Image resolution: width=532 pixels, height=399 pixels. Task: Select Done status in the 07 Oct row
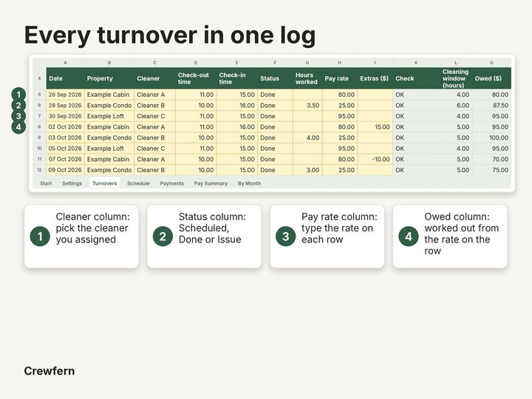(x=275, y=159)
